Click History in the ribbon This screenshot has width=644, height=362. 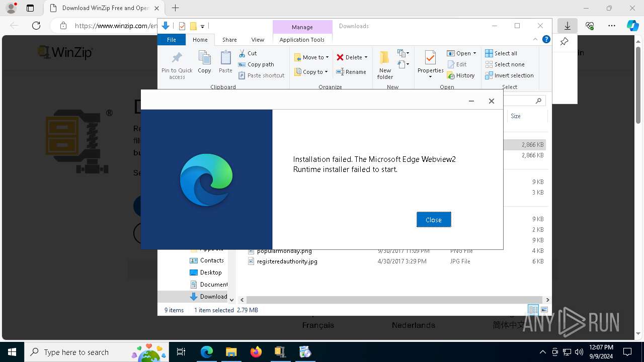tap(461, 75)
